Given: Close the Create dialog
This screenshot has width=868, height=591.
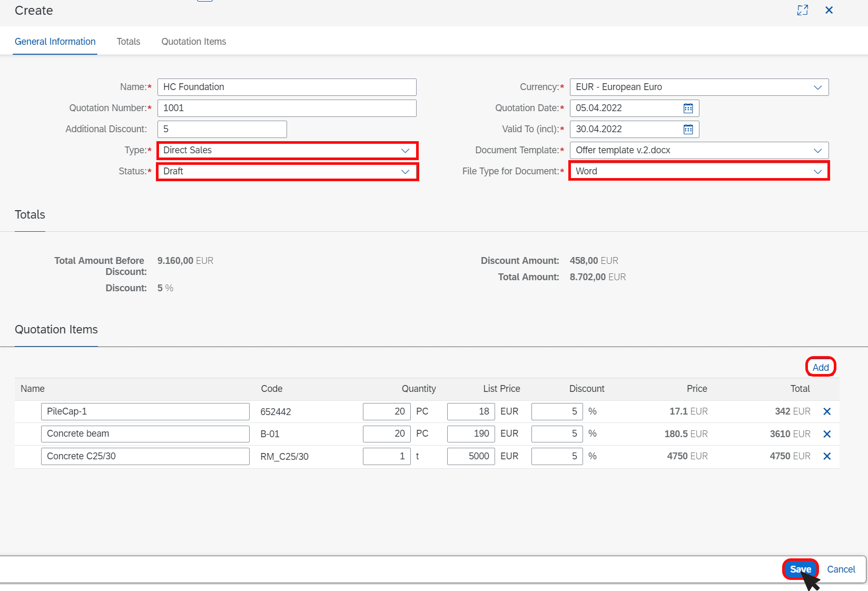Looking at the screenshot, I should click(829, 10).
